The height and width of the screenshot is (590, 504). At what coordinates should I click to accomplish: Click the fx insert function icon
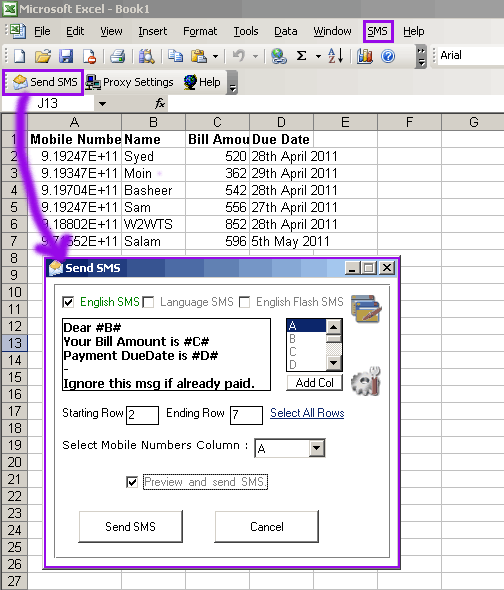tap(160, 103)
